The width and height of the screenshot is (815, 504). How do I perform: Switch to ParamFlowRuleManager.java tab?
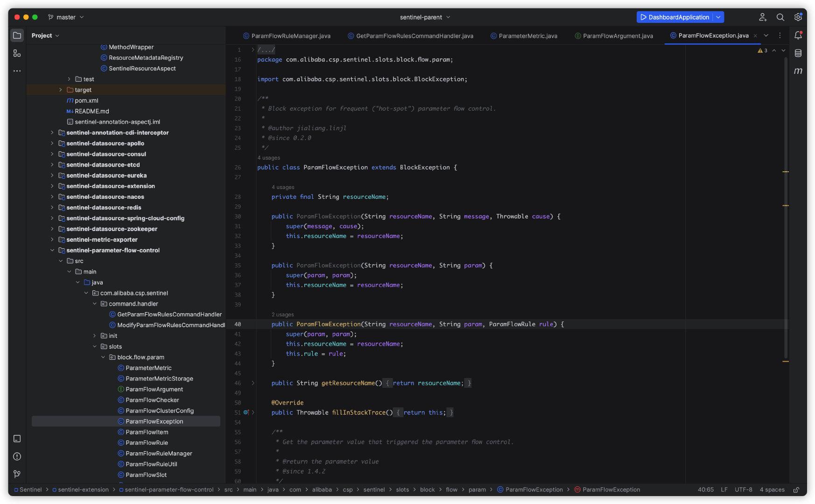[x=287, y=36]
